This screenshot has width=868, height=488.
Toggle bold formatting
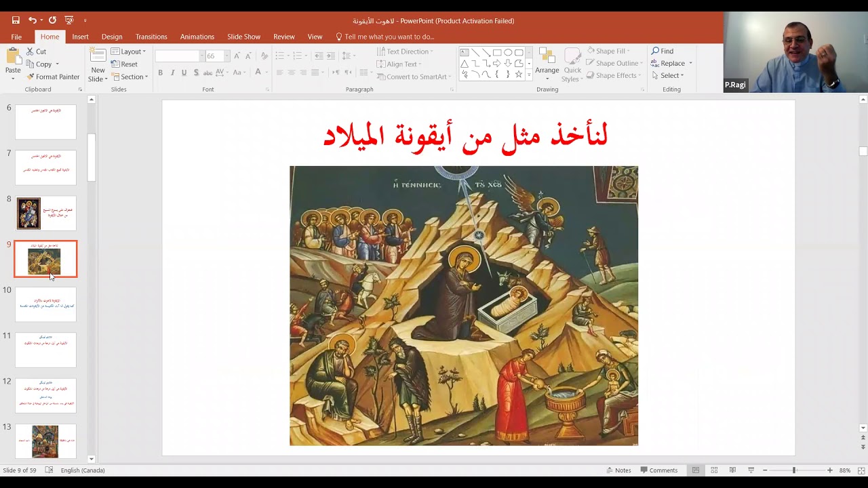[160, 73]
